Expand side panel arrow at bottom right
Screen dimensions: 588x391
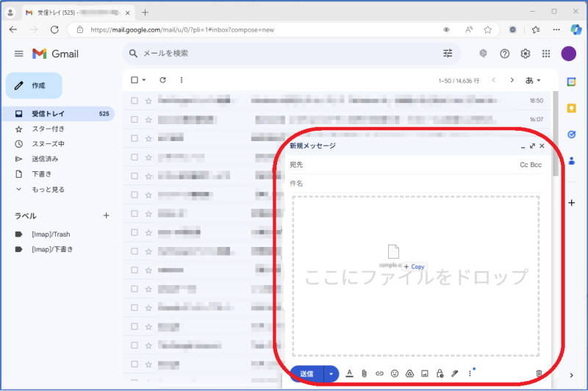[x=572, y=376]
